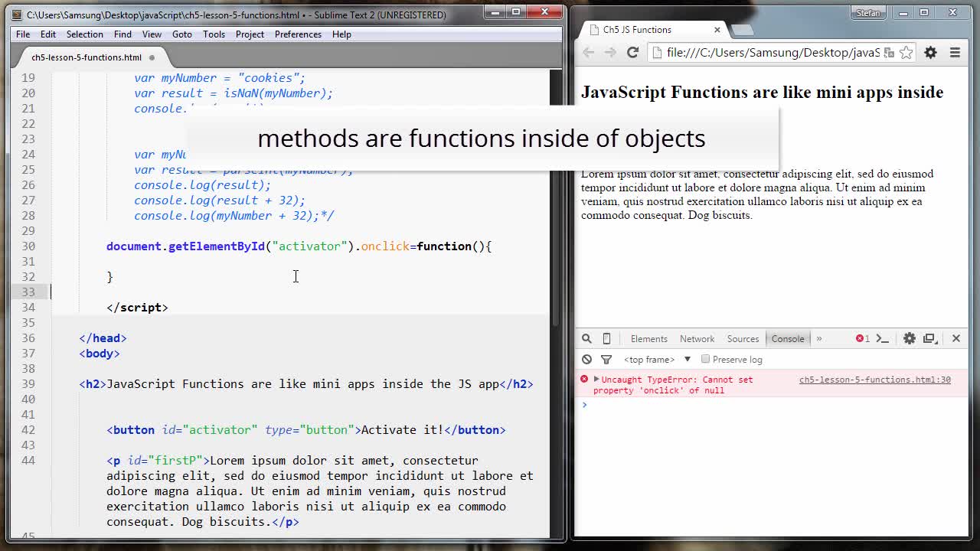980x551 pixels.
Task: Close the Ch5 JS Functions tab
Action: coord(717,30)
